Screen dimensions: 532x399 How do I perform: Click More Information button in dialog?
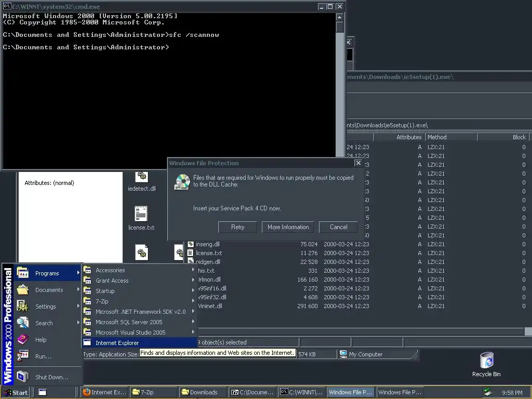pos(288,227)
